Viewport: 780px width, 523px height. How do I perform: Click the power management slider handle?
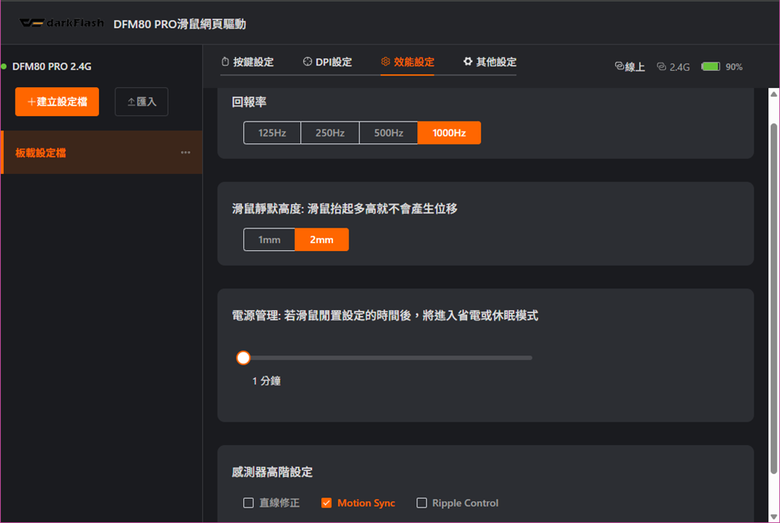click(243, 358)
